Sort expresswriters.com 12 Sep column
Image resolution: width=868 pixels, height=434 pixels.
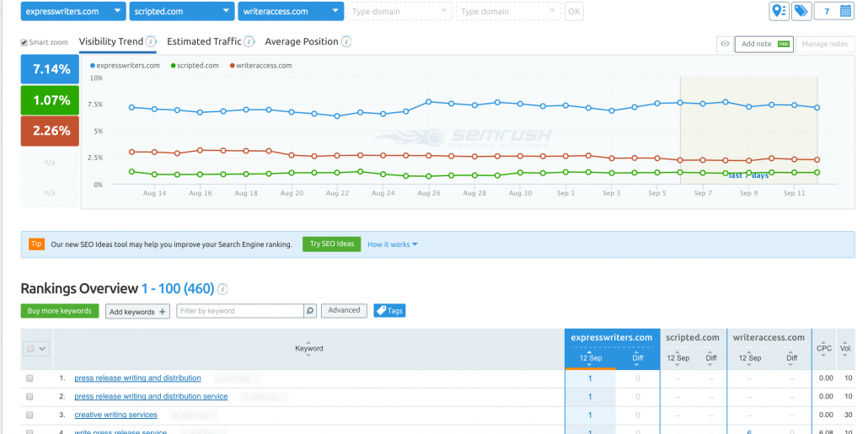pos(590,358)
